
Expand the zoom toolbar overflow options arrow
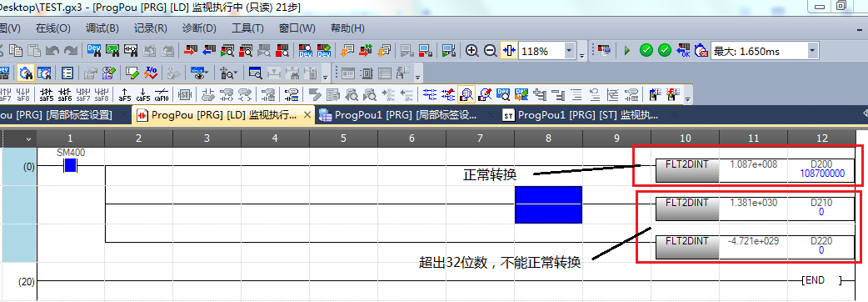pyautogui.click(x=581, y=55)
